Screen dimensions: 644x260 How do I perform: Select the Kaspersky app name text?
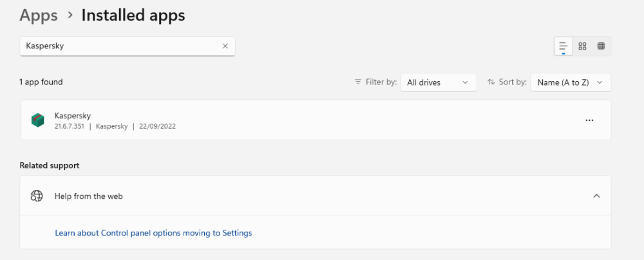tap(73, 115)
